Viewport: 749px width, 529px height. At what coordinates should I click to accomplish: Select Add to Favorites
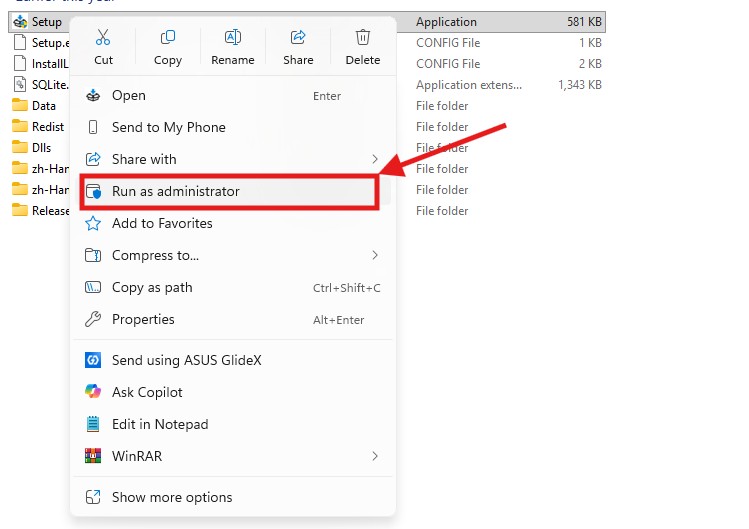pyautogui.click(x=233, y=223)
